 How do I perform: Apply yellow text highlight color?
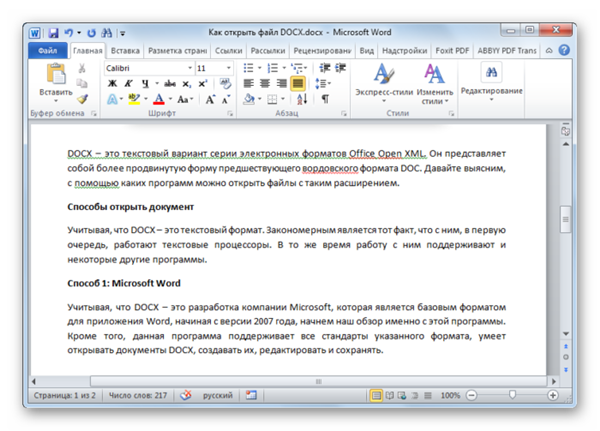click(134, 100)
